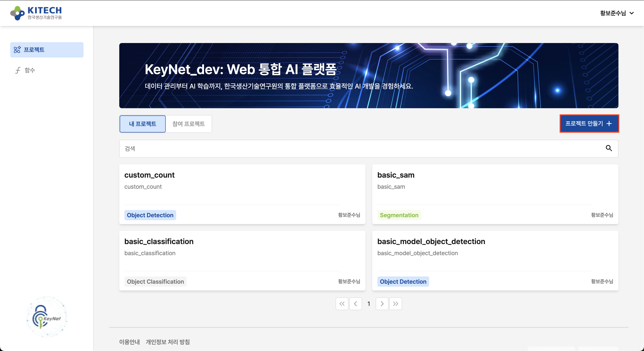Image resolution: width=644 pixels, height=351 pixels.
Task: Click the KITECH logo in the header
Action: click(x=36, y=13)
